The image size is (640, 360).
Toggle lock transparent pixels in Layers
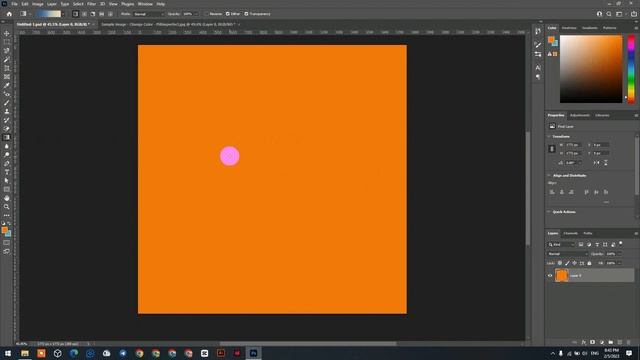tap(560, 263)
